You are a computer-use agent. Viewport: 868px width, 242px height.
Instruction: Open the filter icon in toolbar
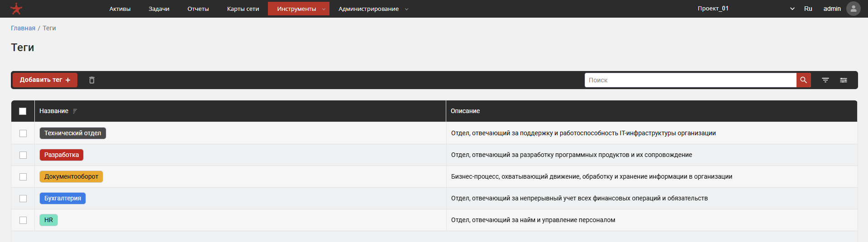coord(825,80)
